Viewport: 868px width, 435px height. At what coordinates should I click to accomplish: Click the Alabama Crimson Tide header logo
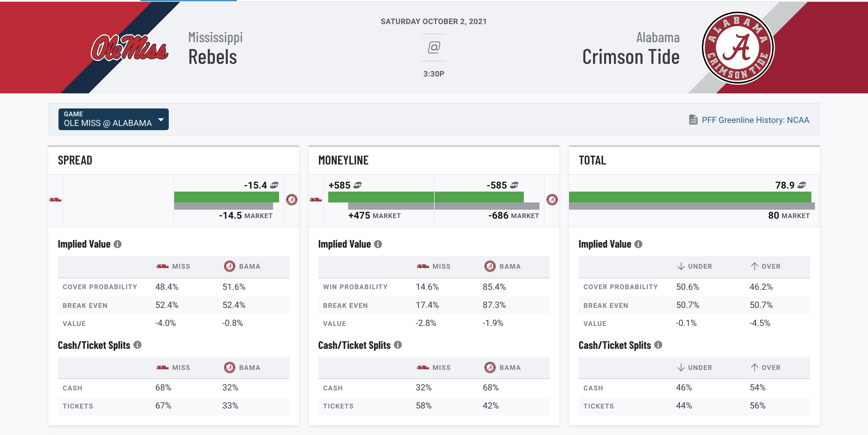pos(737,48)
